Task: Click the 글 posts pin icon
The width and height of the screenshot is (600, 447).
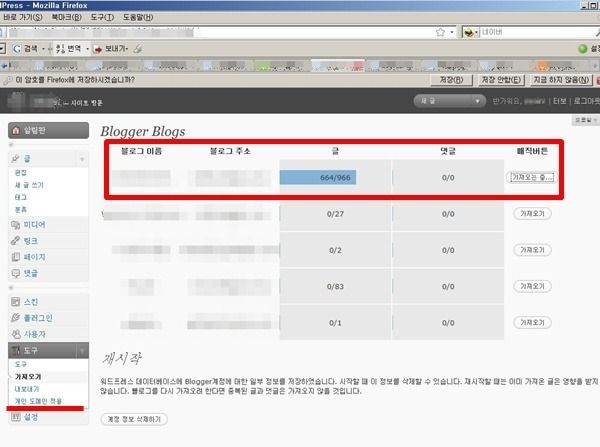Action: pyautogui.click(x=16, y=158)
